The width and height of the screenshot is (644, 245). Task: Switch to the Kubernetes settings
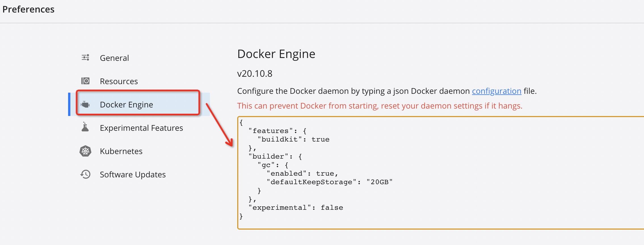tap(139, 151)
